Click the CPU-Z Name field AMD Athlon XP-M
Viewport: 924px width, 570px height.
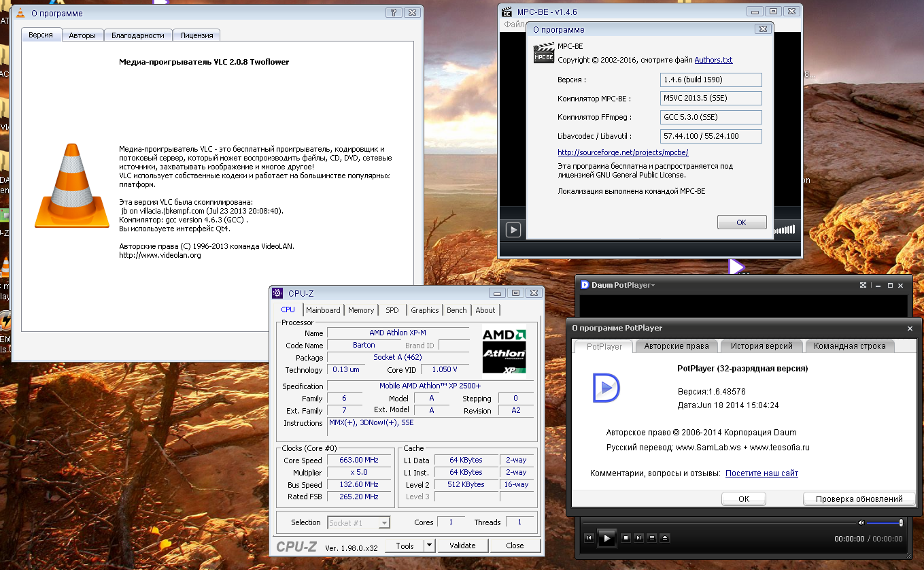(x=398, y=333)
